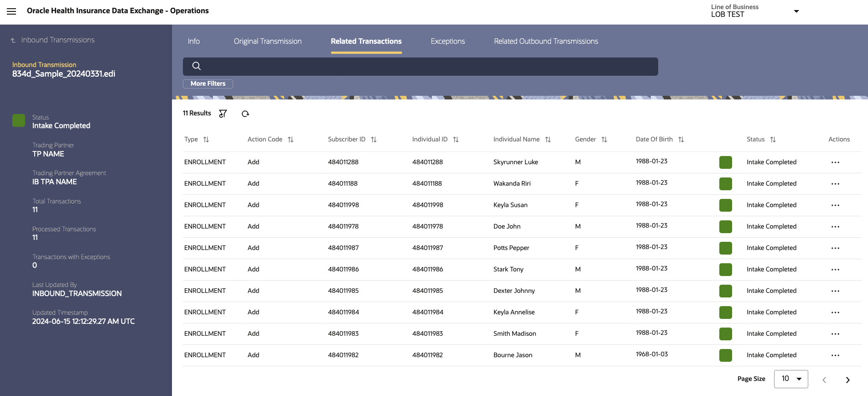Click into the transactions search field
The image size is (868, 396).
click(420, 67)
